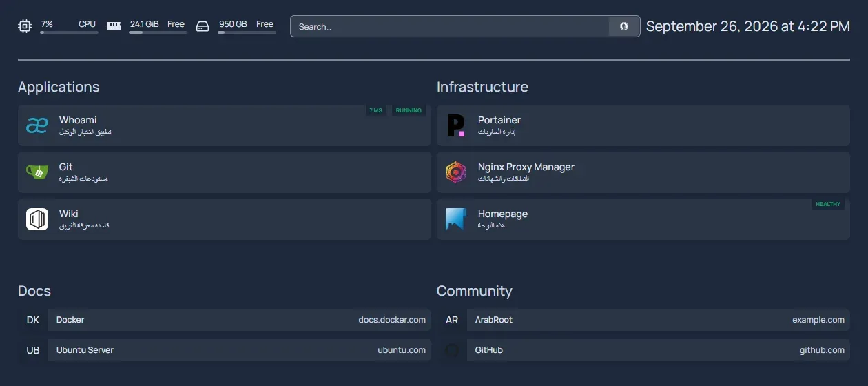Open the Whoami application card

[225, 125]
